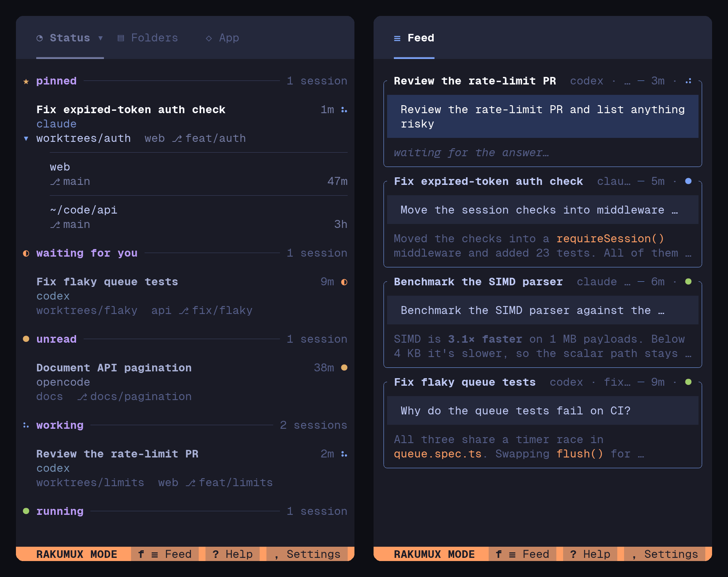
Task: Switch to the Folders tab
Action: point(148,38)
